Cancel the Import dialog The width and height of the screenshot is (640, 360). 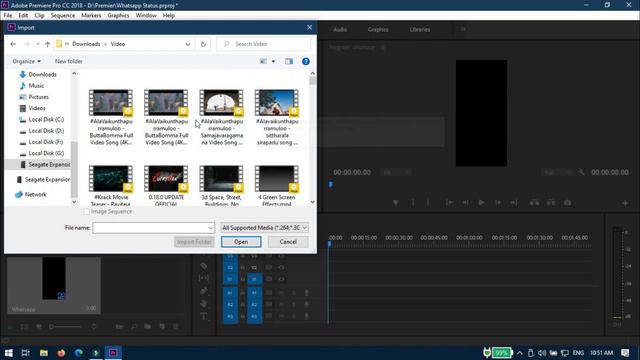click(x=288, y=242)
